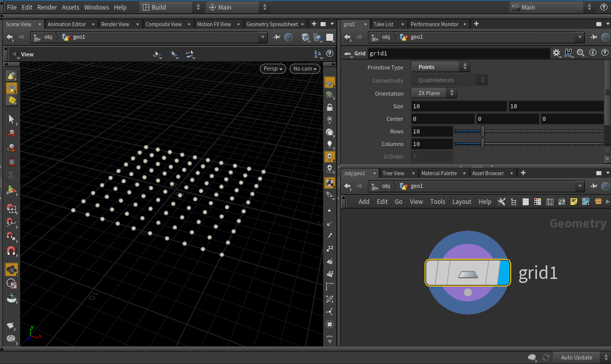
Task: Open the Main radial menu dropdown
Action: (237, 7)
